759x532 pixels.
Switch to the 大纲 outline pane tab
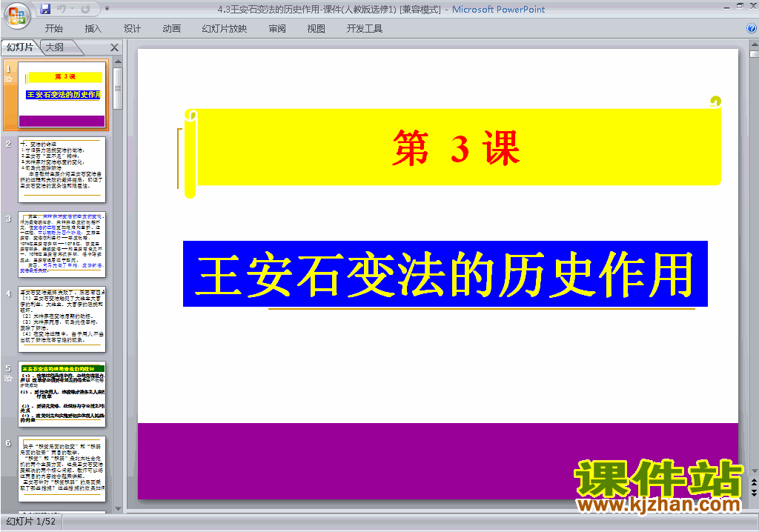point(55,47)
